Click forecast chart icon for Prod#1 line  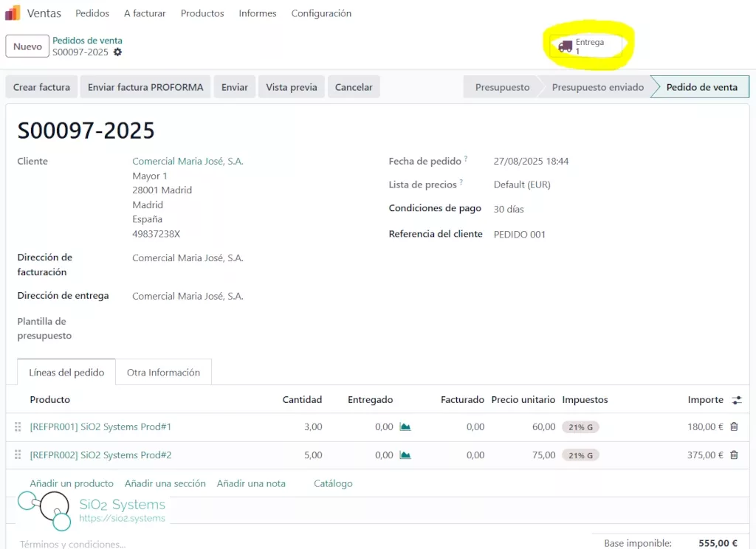pyautogui.click(x=405, y=427)
